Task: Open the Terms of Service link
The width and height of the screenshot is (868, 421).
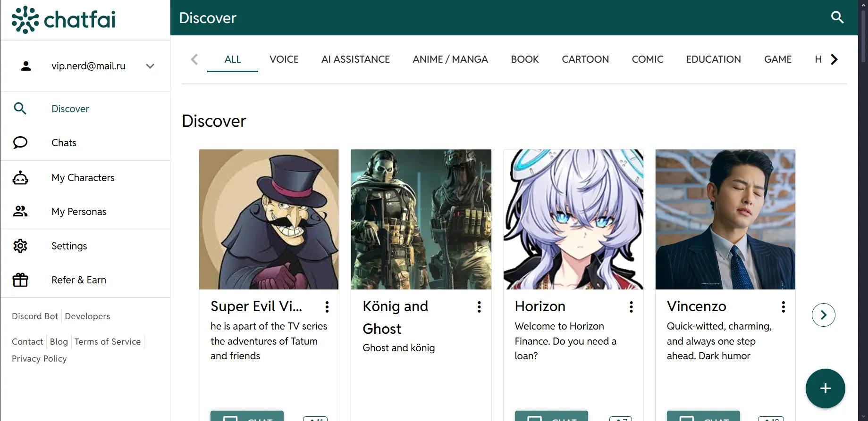Action: coord(108,342)
